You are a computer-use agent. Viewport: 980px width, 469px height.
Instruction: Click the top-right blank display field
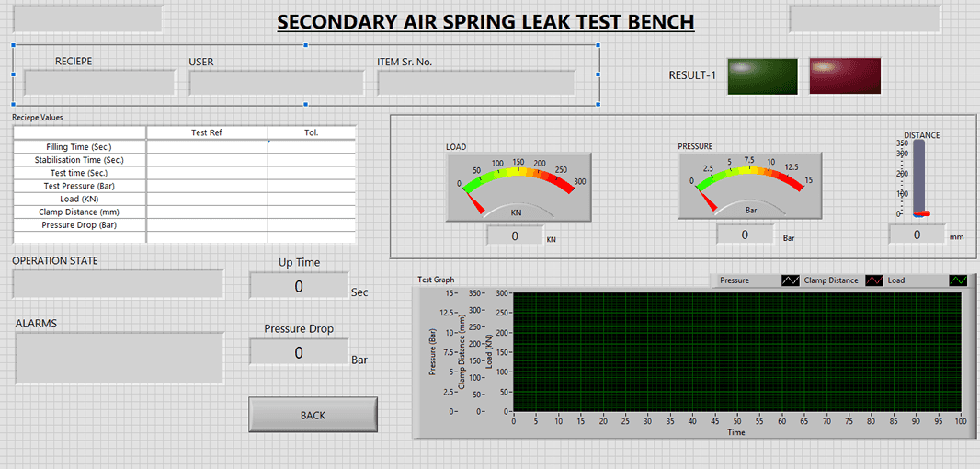[x=865, y=18]
